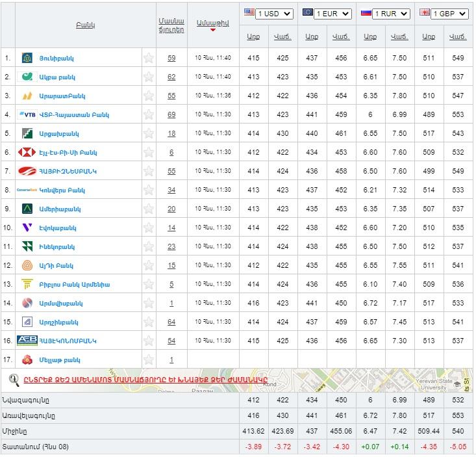Toggle favorite star for Unibank row
Screen dimensions: 476x457
(x=149, y=58)
